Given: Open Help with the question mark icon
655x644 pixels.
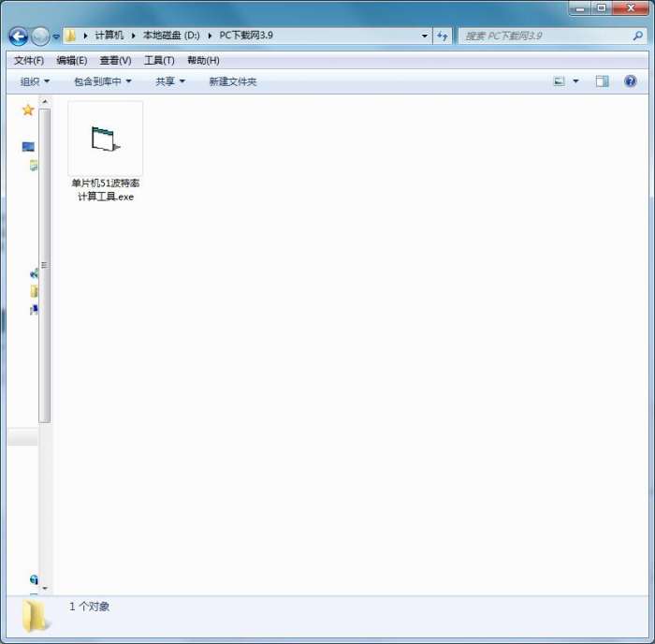Looking at the screenshot, I should (630, 81).
